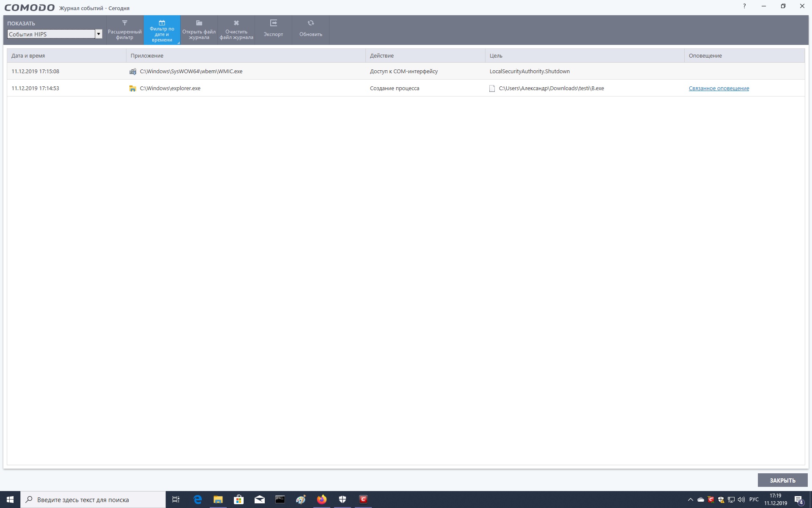Click the Comodo icon in the taskbar
The height and width of the screenshot is (508, 812).
(x=363, y=500)
